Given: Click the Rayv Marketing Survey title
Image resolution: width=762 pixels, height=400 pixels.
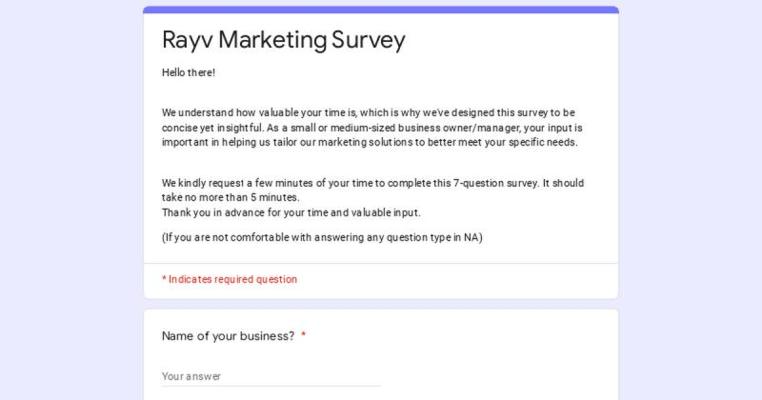Looking at the screenshot, I should tap(283, 40).
